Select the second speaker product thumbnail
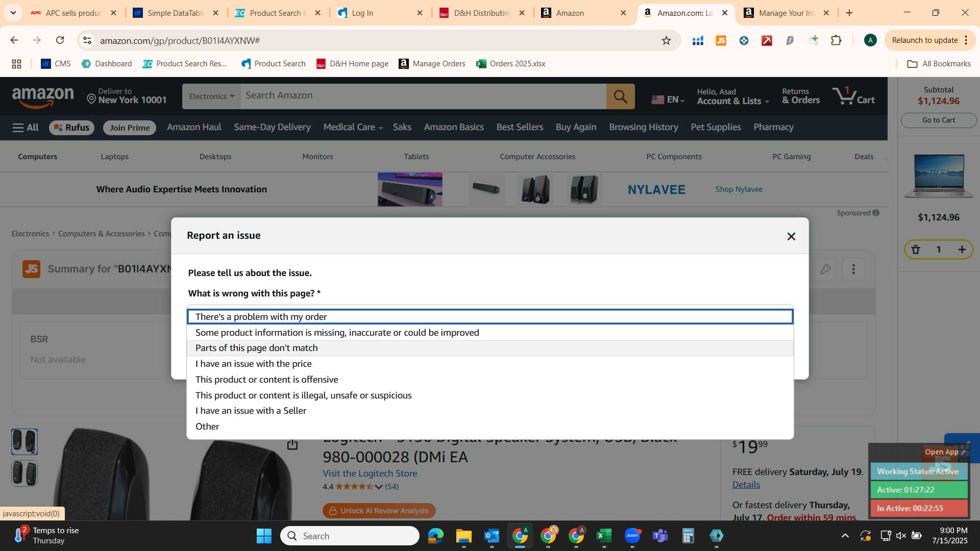Image resolution: width=980 pixels, height=551 pixels. 24,473
